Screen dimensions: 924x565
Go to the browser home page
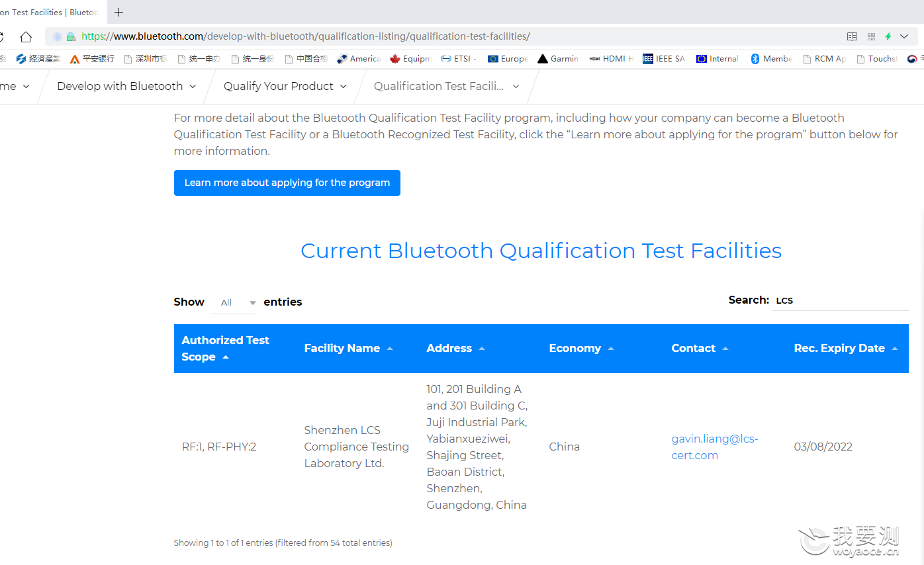coord(25,36)
